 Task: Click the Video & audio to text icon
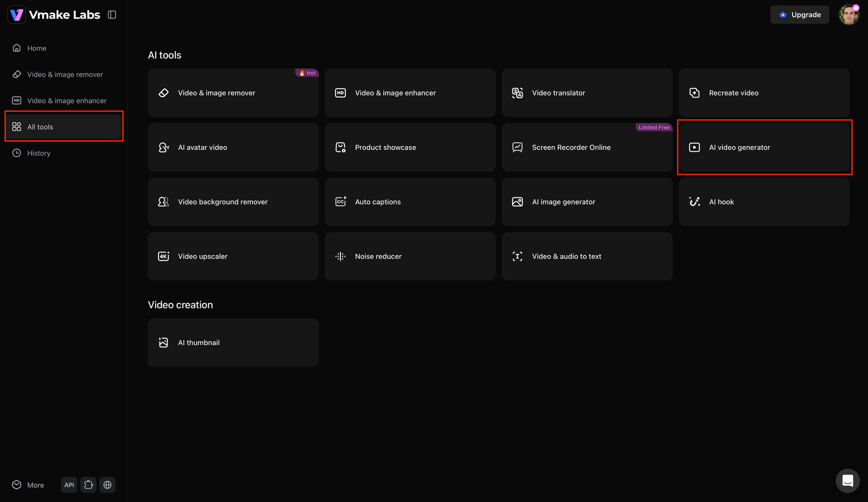point(517,256)
